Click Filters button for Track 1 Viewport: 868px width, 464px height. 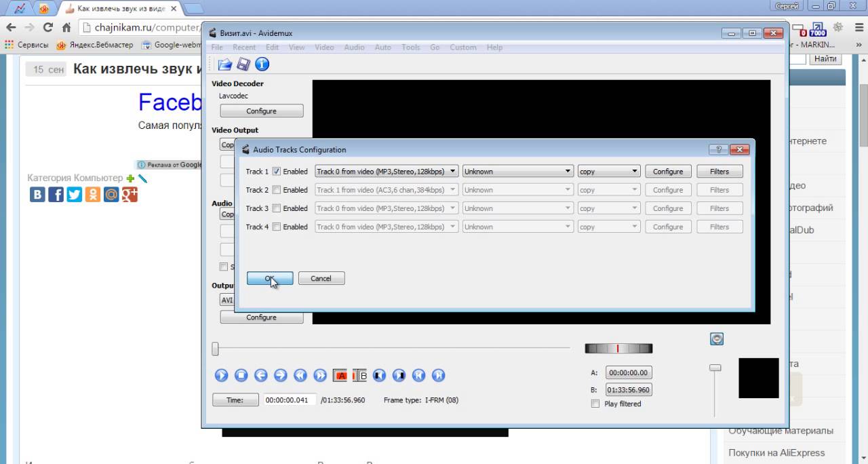coord(719,172)
